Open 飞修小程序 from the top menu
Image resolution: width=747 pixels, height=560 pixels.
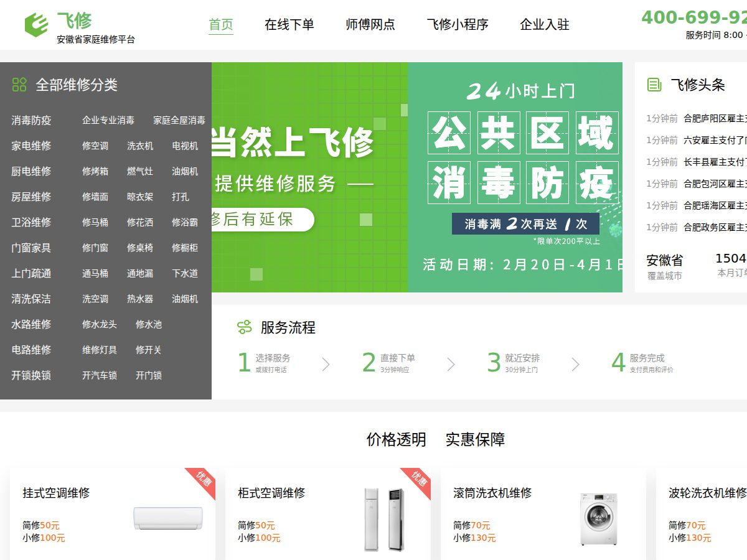(458, 25)
